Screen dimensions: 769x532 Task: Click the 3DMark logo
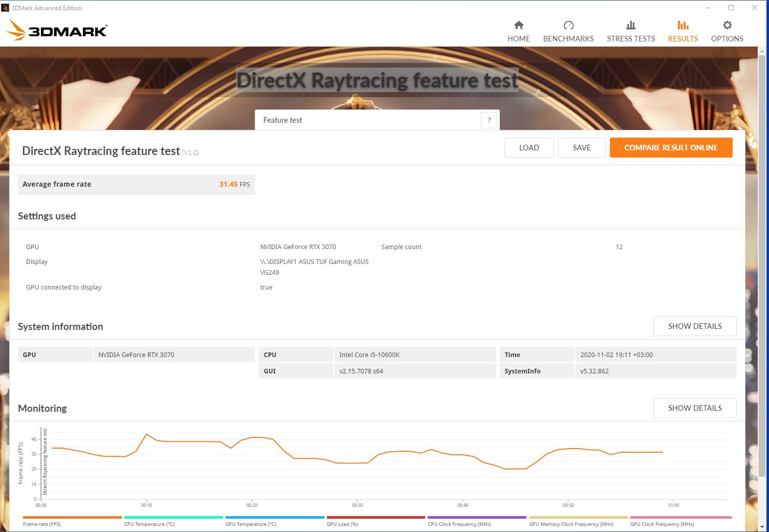click(57, 30)
